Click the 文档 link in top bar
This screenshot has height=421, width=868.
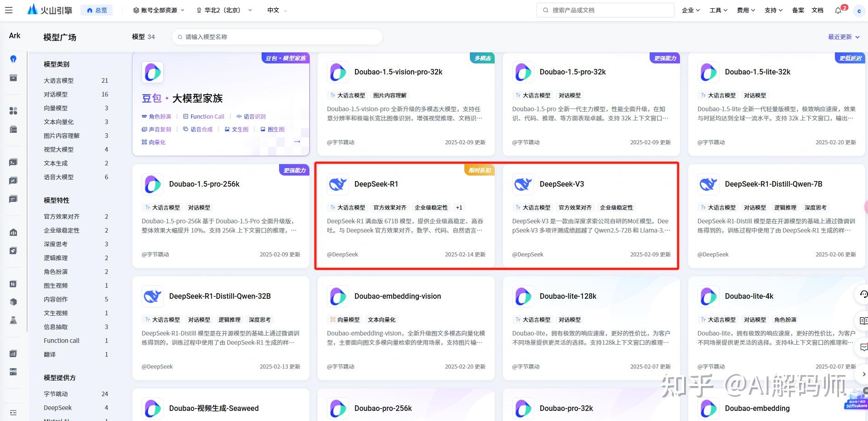[x=818, y=10]
